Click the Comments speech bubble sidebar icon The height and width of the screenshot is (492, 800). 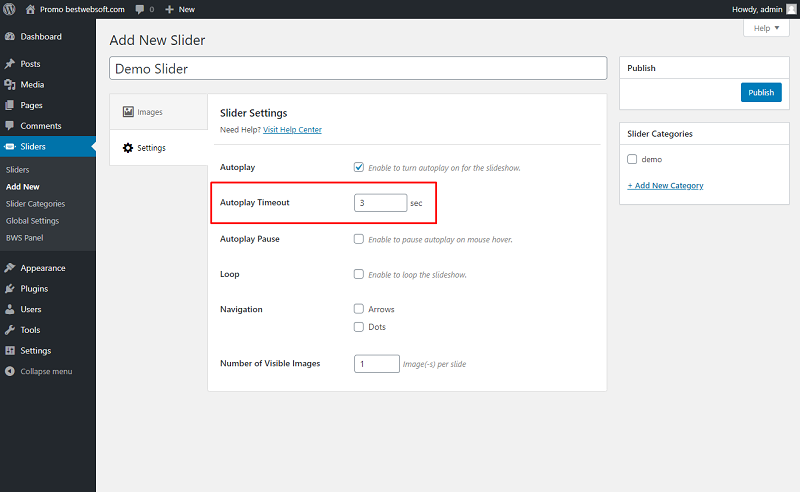[10, 126]
